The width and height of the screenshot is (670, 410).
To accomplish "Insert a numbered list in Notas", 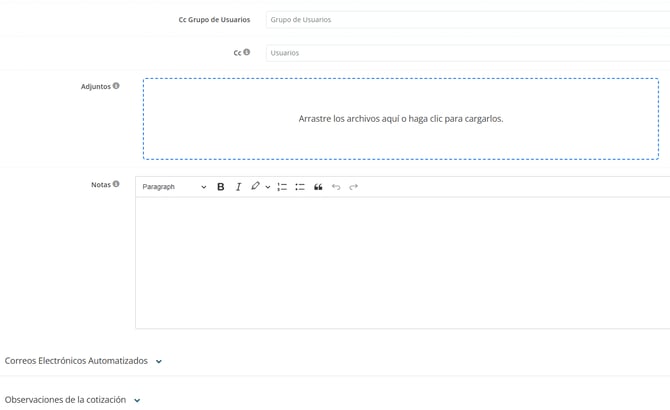I will (x=282, y=187).
